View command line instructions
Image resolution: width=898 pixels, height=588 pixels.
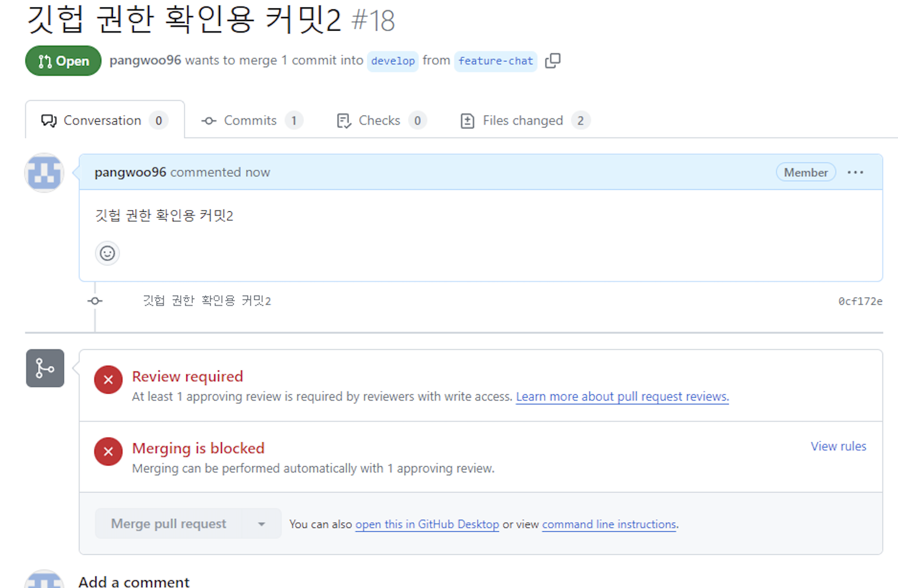coord(609,525)
